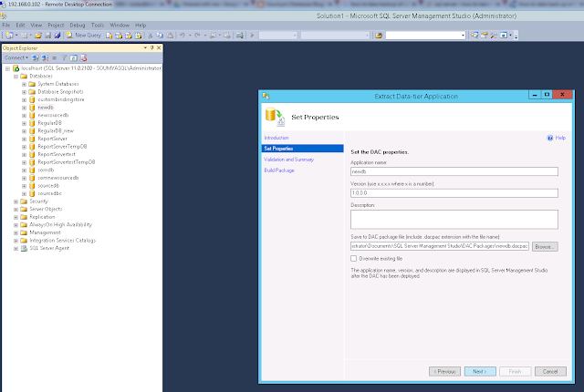Select the RegularDB database
The width and height of the screenshot is (584, 392).
(49, 123)
